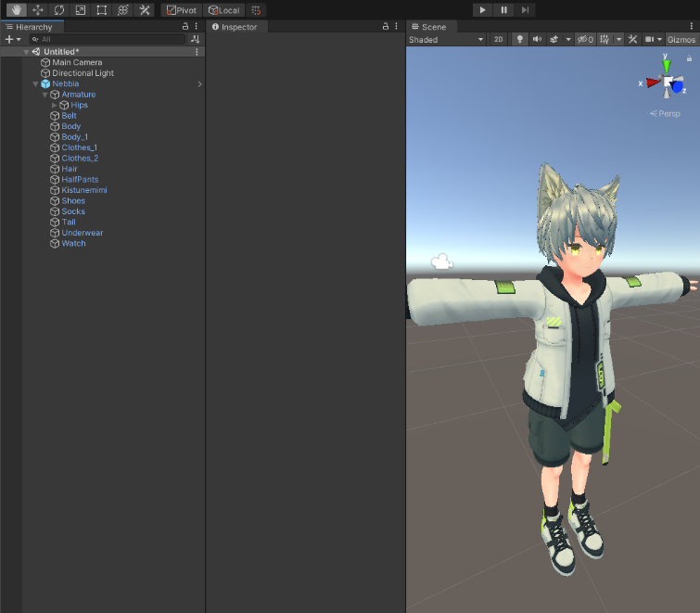Select the Watch object
Viewport: 700px width, 613px height.
click(73, 243)
